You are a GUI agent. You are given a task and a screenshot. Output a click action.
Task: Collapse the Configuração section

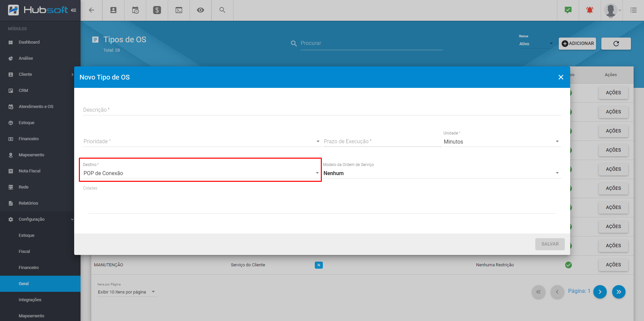pyautogui.click(x=40, y=219)
